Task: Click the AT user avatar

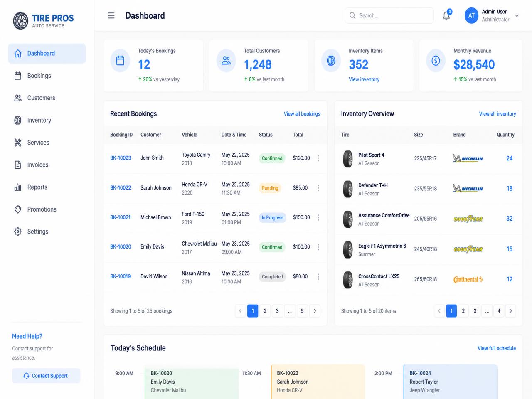Action: click(x=471, y=16)
